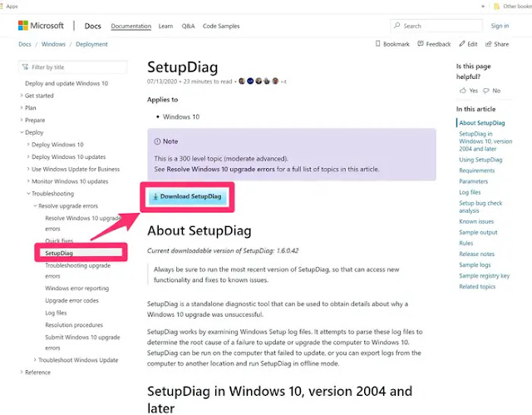Viewport: 532px width, 415px height.
Task: Expand the Reference section
Action: point(22,372)
